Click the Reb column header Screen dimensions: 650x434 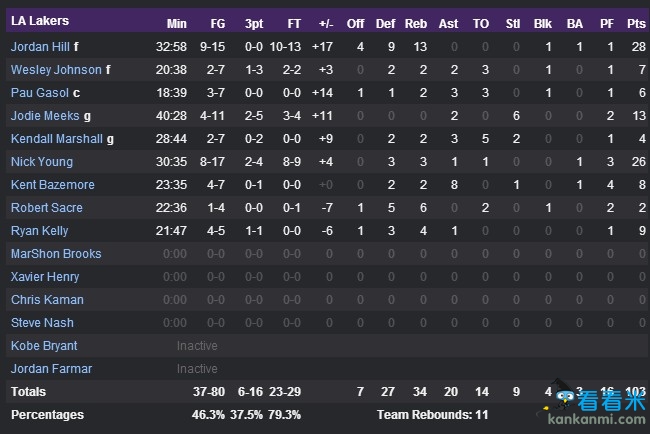point(415,24)
